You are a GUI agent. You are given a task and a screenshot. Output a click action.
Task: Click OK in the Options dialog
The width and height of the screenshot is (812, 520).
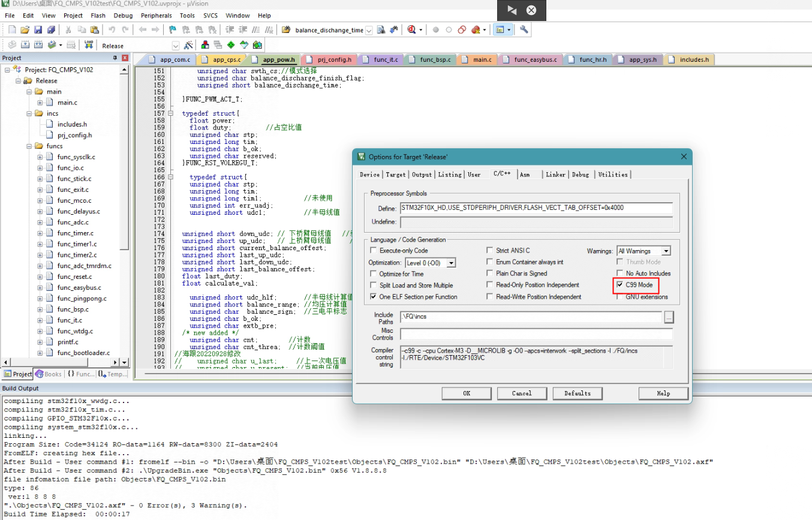[466, 393]
